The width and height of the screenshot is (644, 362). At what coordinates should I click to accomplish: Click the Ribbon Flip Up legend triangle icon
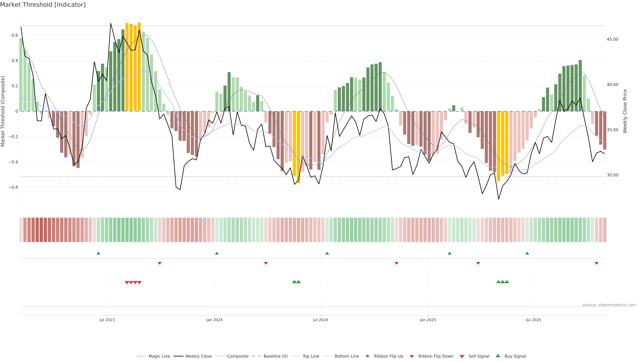pos(367,356)
